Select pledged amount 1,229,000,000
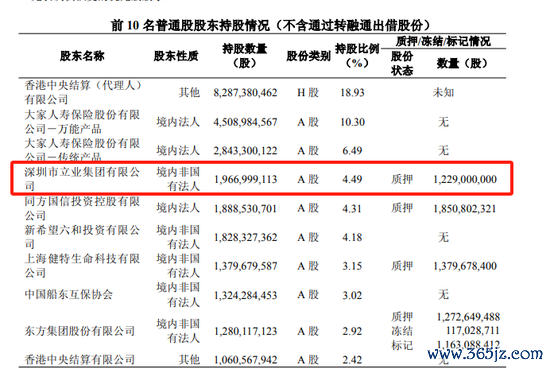This screenshot has height=369, width=550. 465,179
